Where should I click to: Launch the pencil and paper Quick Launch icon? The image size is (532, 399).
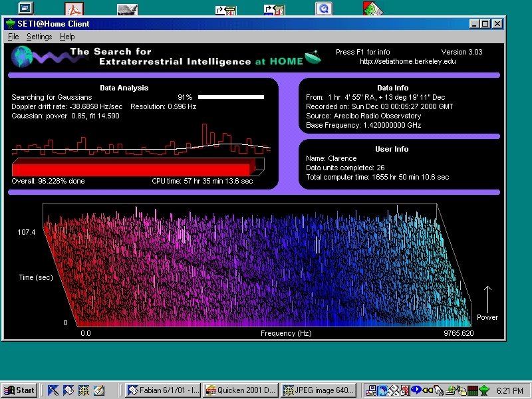pyautogui.click(x=98, y=390)
